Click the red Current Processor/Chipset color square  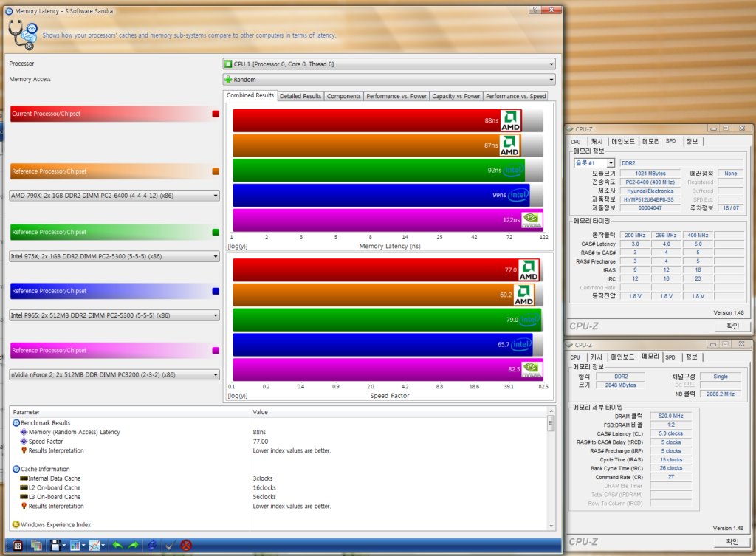tap(216, 114)
